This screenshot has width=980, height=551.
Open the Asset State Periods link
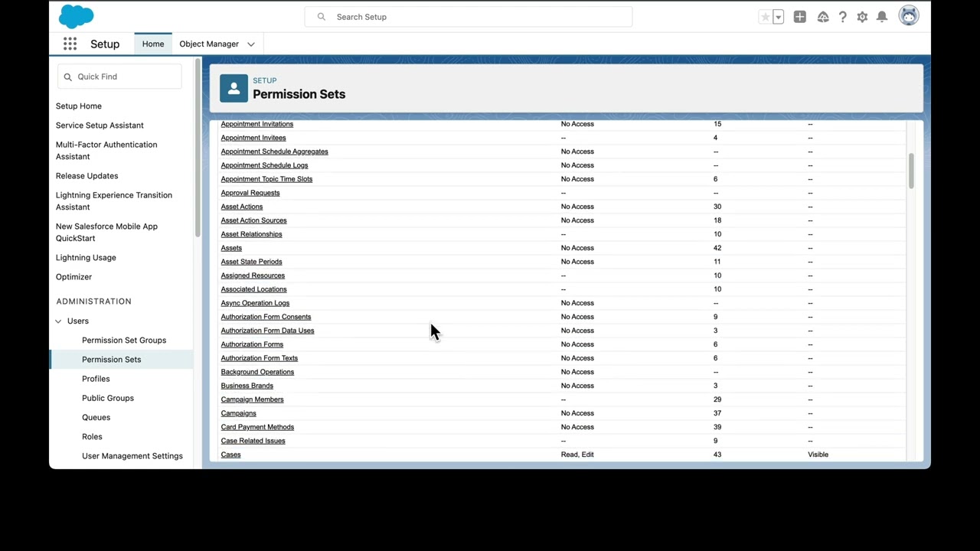coord(252,262)
